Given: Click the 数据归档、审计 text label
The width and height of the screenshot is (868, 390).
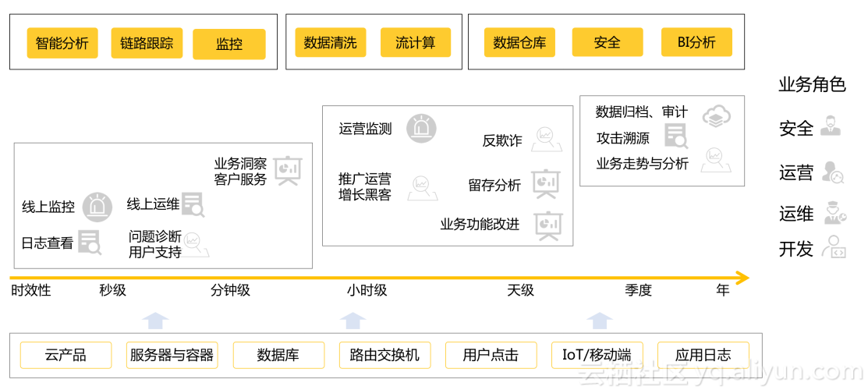Looking at the screenshot, I should pyautogui.click(x=642, y=112).
